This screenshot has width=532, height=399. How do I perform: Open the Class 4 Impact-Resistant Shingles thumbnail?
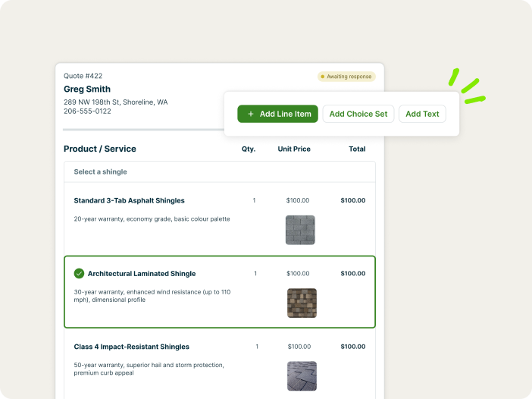302,375
